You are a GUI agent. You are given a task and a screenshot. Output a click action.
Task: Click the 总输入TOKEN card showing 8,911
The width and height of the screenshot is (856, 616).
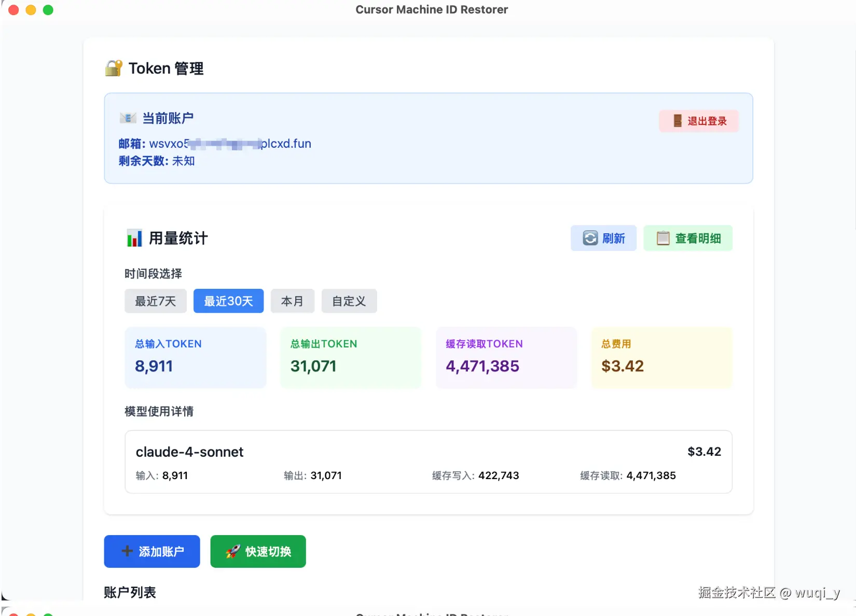click(x=196, y=357)
